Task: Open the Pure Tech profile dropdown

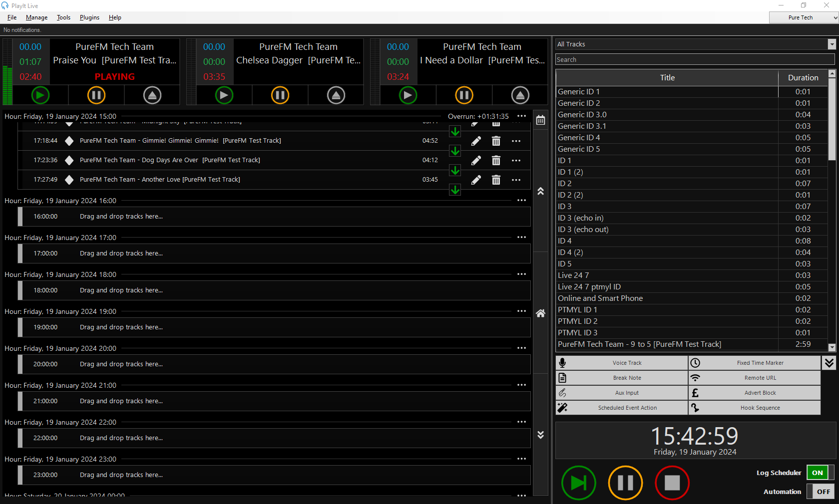Action: 804,17
